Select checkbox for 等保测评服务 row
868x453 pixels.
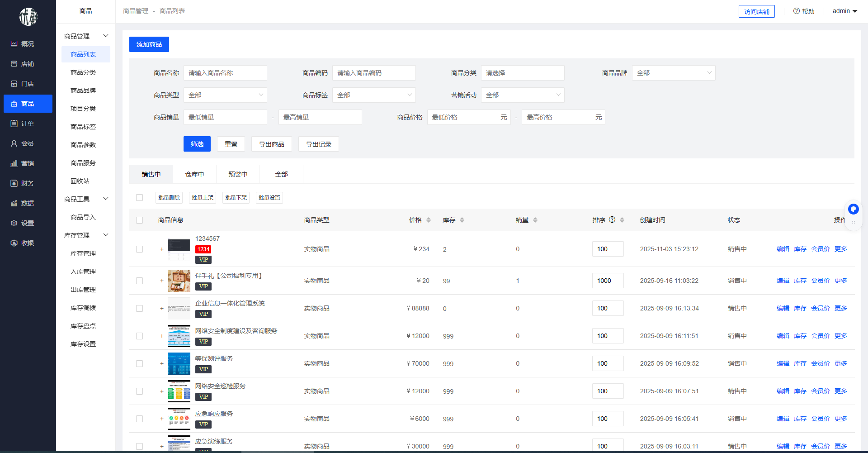click(139, 364)
